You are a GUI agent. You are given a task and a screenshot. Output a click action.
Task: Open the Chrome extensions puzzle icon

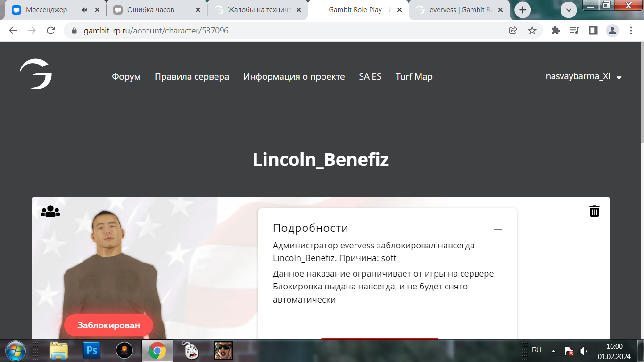[x=555, y=31]
